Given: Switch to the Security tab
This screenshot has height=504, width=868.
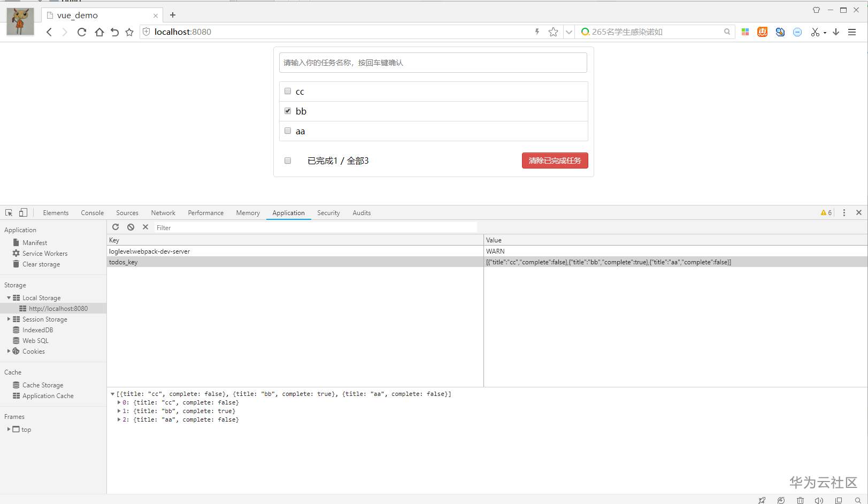Looking at the screenshot, I should [x=328, y=212].
